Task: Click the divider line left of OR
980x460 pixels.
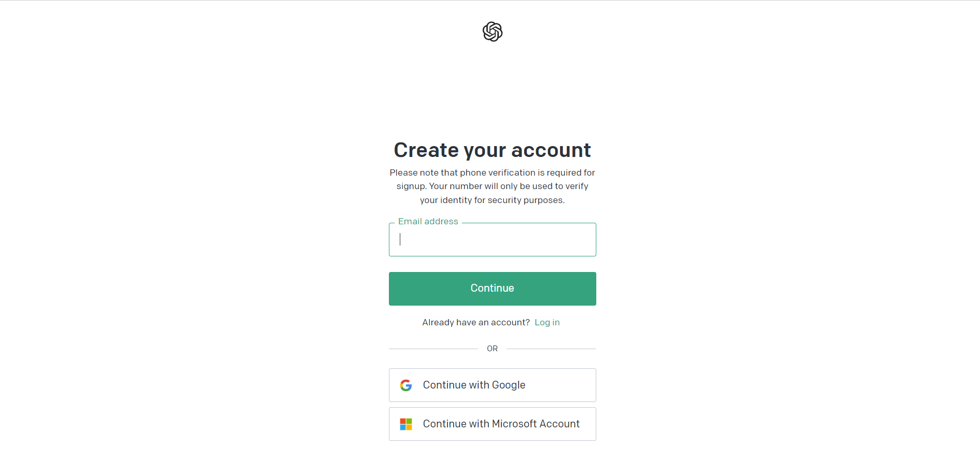Action: [x=433, y=349]
